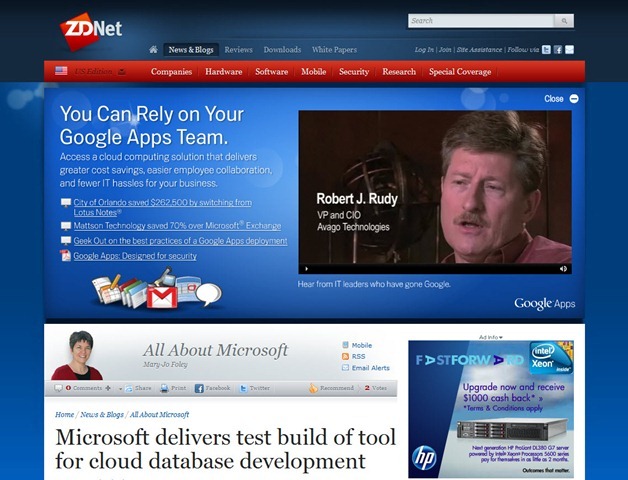
Task: Expand the comments plus button
Action: (109, 387)
